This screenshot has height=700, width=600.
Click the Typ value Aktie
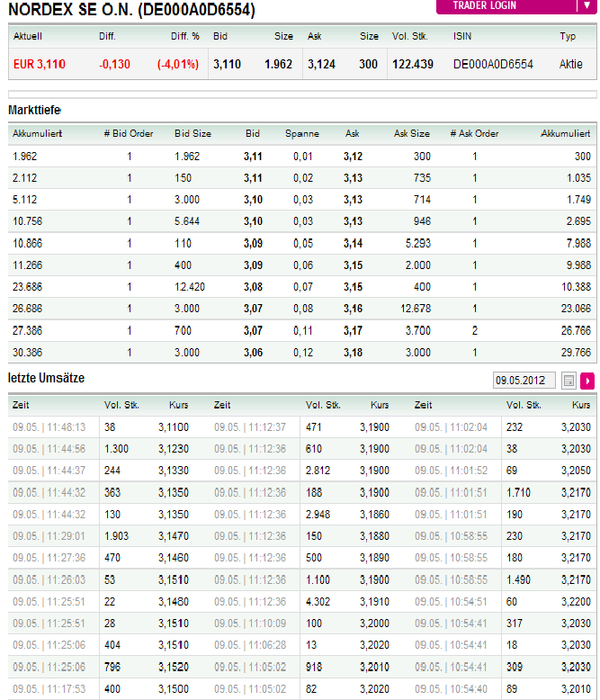(570, 64)
